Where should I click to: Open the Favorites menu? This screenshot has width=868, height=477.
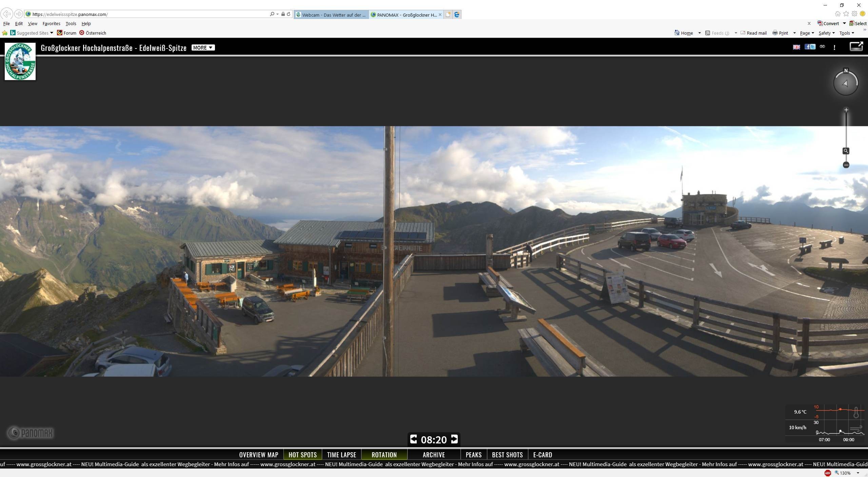pyautogui.click(x=51, y=23)
